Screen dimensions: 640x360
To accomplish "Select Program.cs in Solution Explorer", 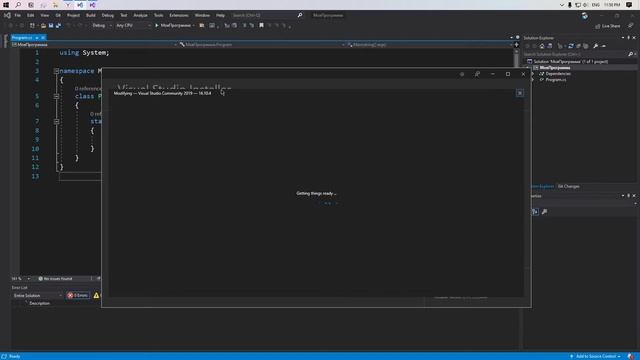I will coord(556,80).
